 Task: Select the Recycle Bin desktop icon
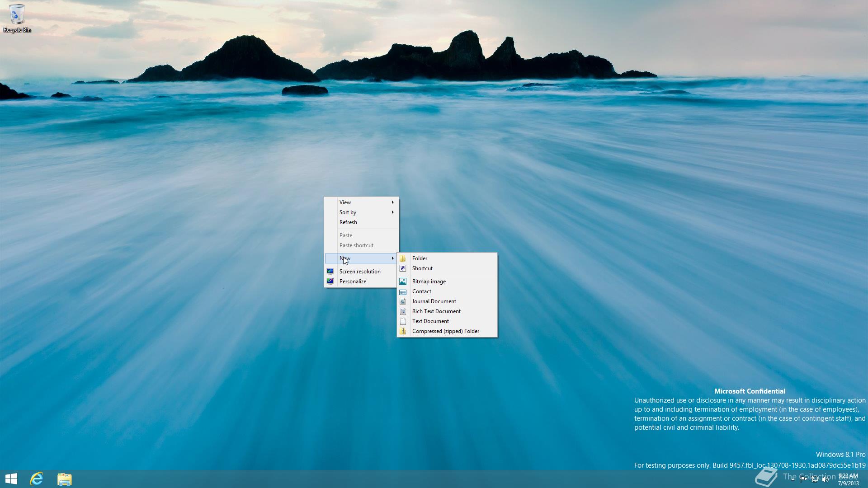click(x=17, y=18)
